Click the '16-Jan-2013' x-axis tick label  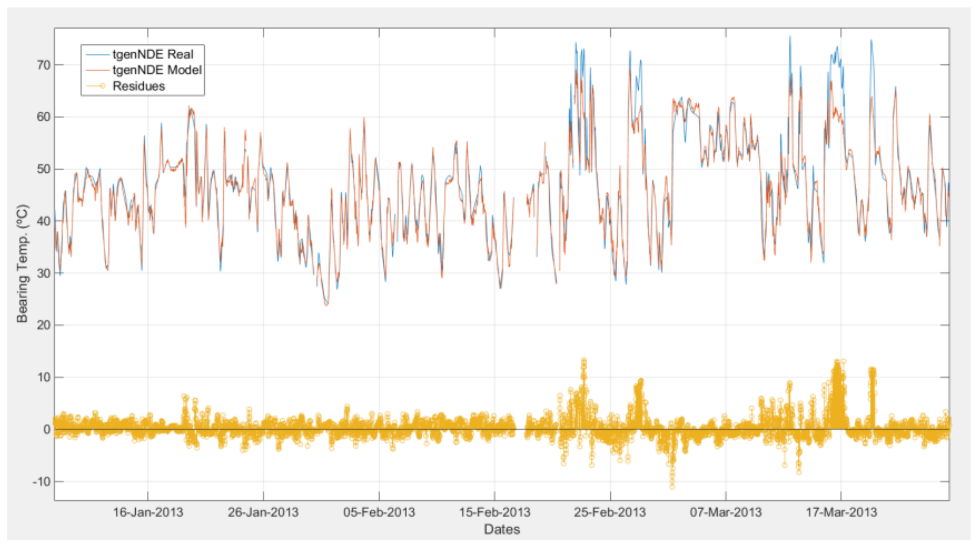point(148,512)
